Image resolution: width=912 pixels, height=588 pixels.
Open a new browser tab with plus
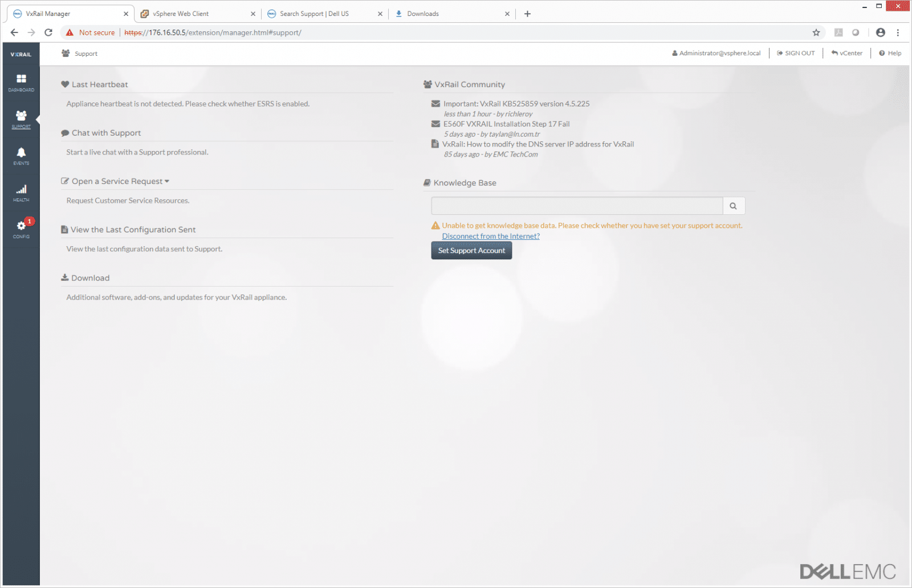point(527,14)
